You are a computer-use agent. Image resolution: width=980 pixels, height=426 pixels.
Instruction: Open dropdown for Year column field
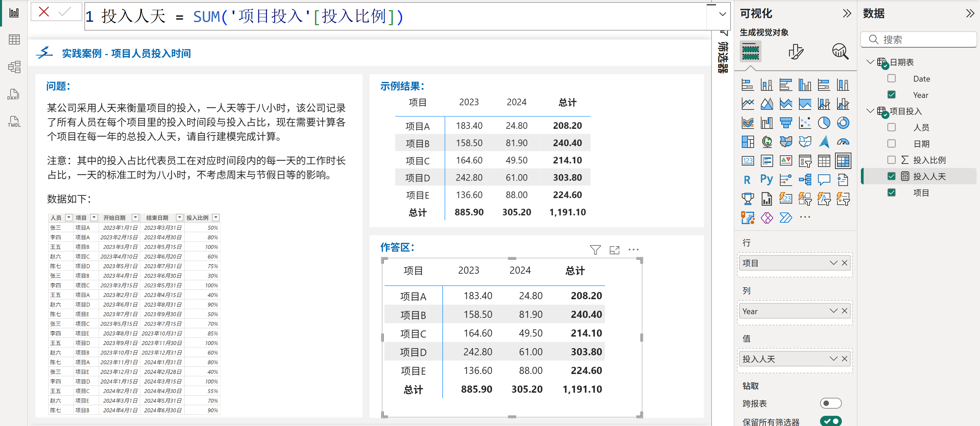pos(833,311)
